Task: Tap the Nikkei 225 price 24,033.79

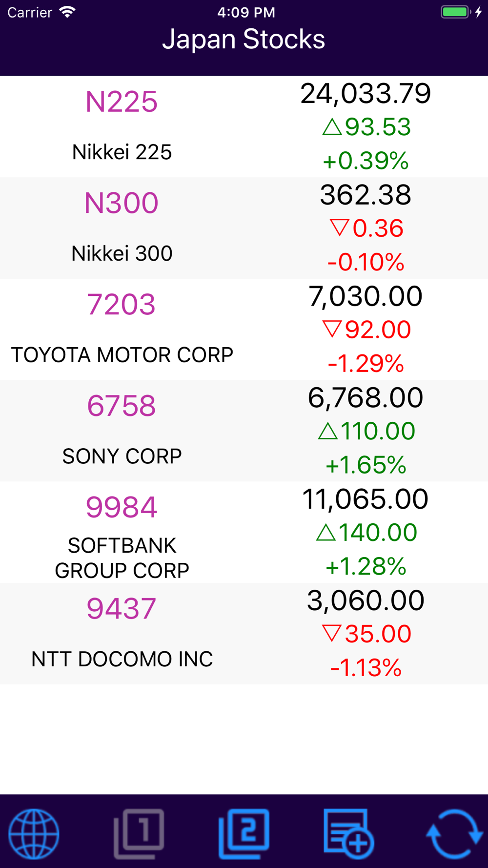Action: coord(366,93)
